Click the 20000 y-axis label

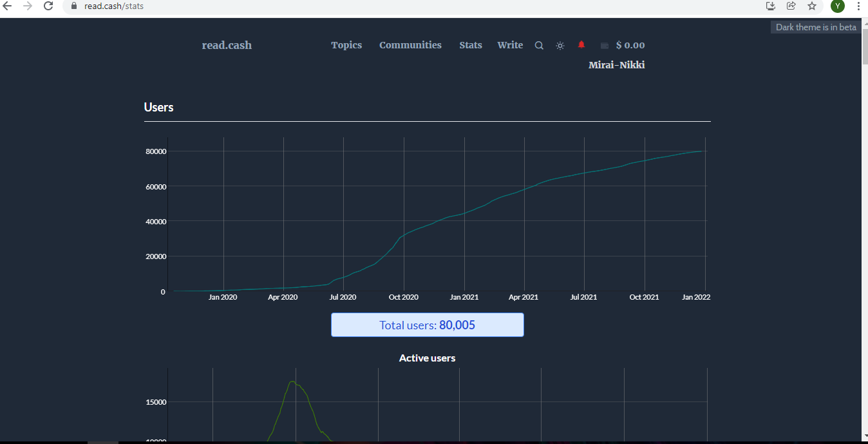[x=155, y=256]
